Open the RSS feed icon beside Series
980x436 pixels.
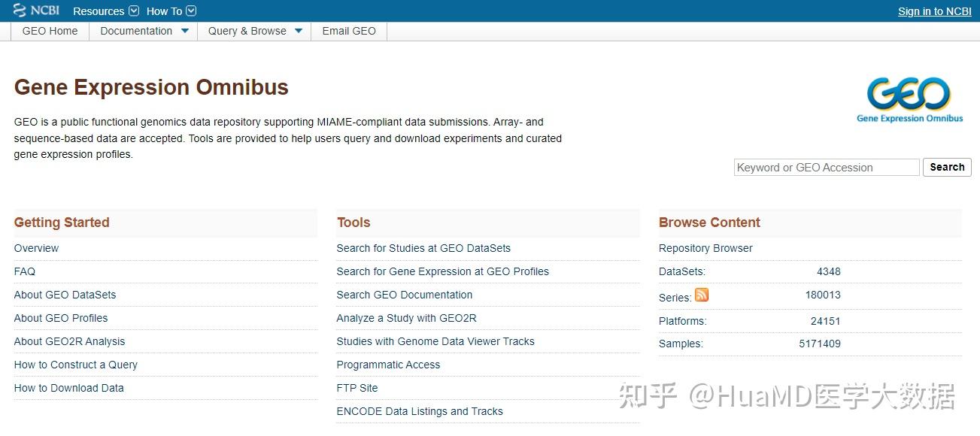pos(702,295)
